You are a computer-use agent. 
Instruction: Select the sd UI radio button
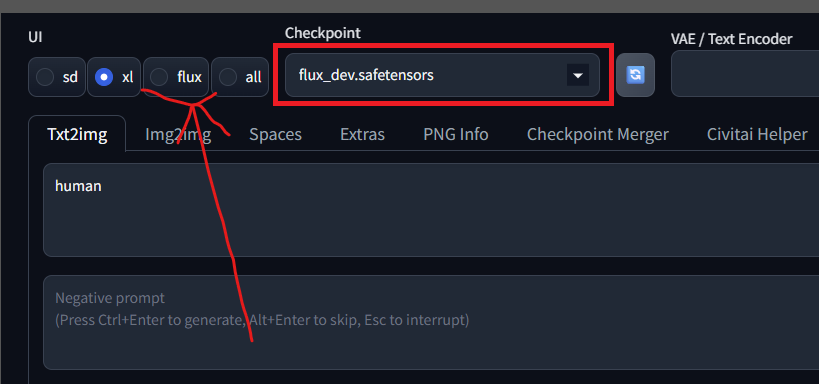57,77
